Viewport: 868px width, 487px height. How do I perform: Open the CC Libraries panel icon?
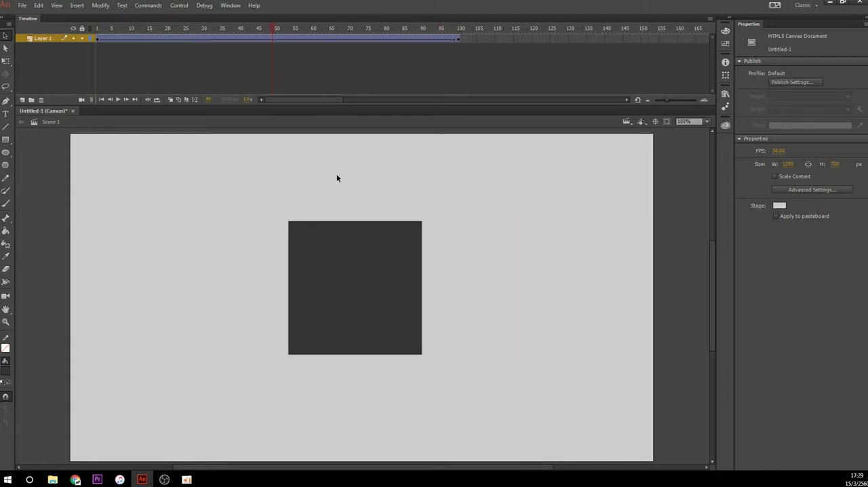(726, 125)
